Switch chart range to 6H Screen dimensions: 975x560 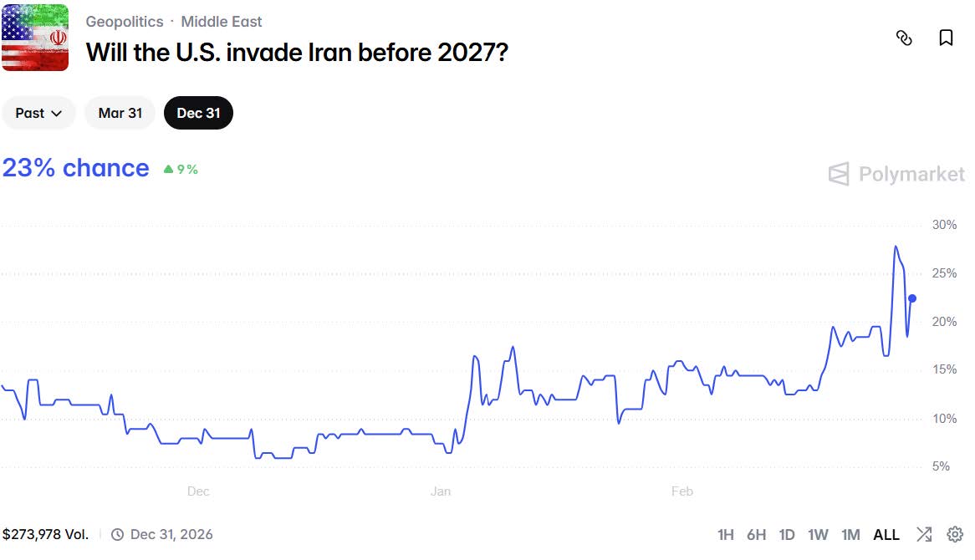pyautogui.click(x=757, y=534)
